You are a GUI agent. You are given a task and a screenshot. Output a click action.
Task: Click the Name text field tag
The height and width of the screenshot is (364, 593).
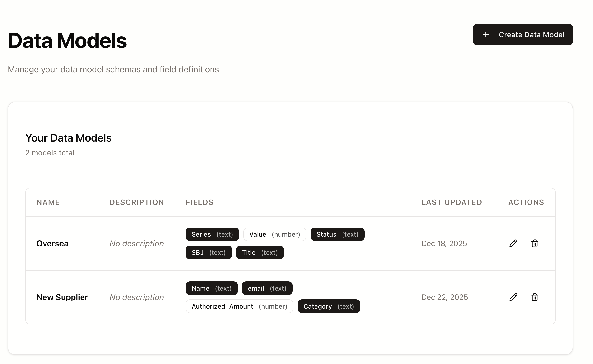pyautogui.click(x=212, y=288)
